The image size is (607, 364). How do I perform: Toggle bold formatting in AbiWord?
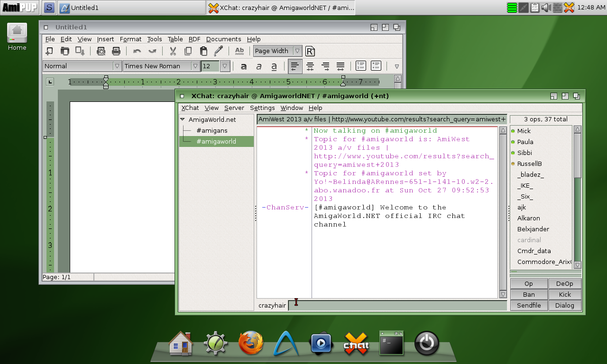244,66
